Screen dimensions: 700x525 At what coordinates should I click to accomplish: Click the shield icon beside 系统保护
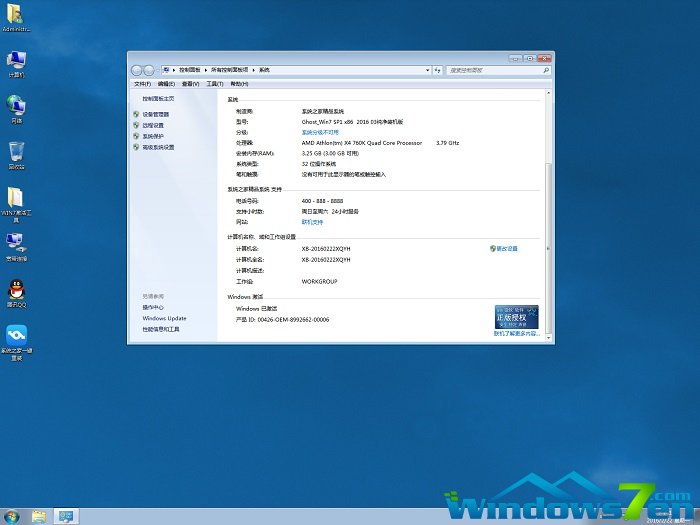[136, 136]
